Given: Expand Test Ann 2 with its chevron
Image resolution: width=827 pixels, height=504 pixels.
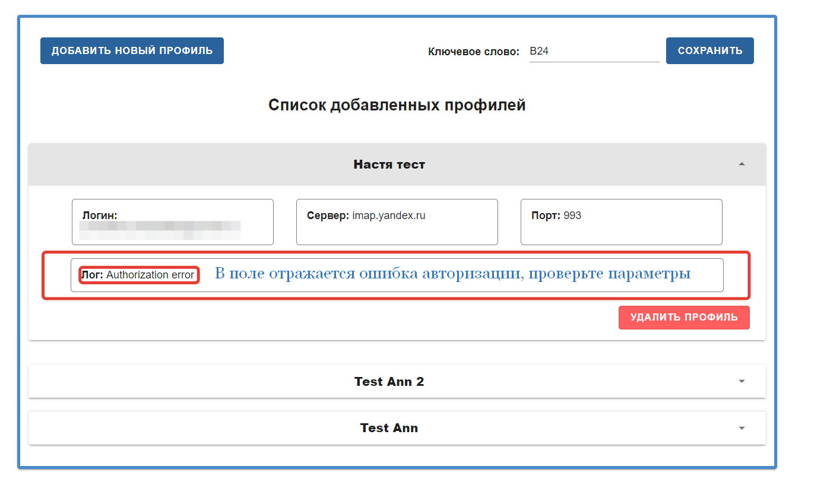Looking at the screenshot, I should tap(742, 381).
